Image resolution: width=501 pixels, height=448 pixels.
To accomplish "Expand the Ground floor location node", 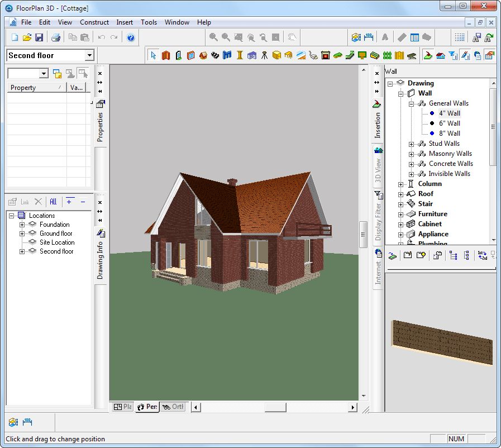I will click(x=22, y=233).
